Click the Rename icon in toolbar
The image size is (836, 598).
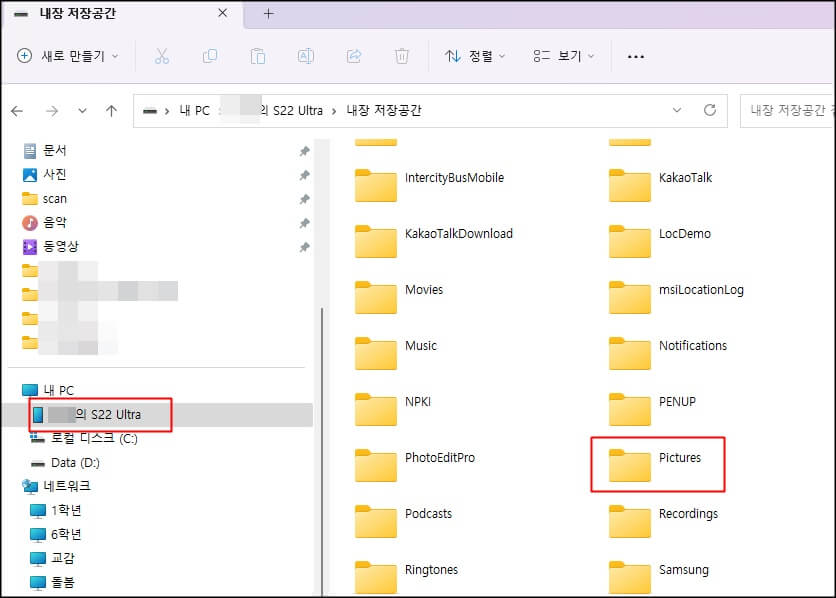coord(306,56)
